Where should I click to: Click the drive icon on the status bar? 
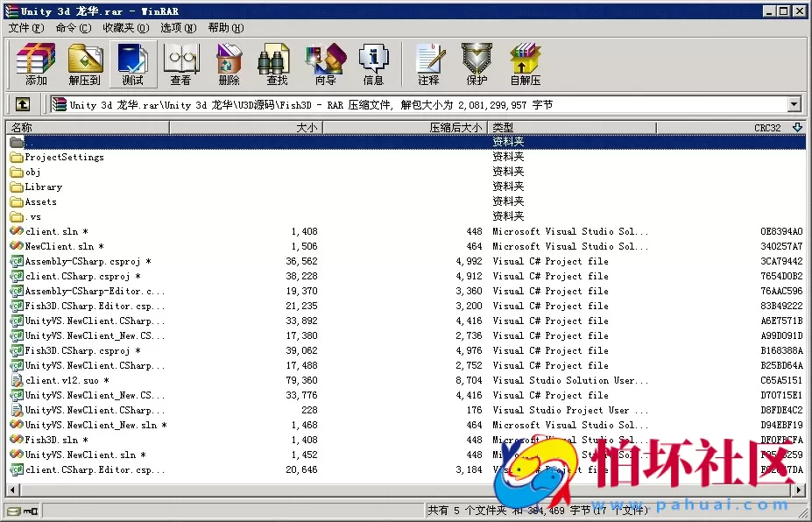(11, 509)
